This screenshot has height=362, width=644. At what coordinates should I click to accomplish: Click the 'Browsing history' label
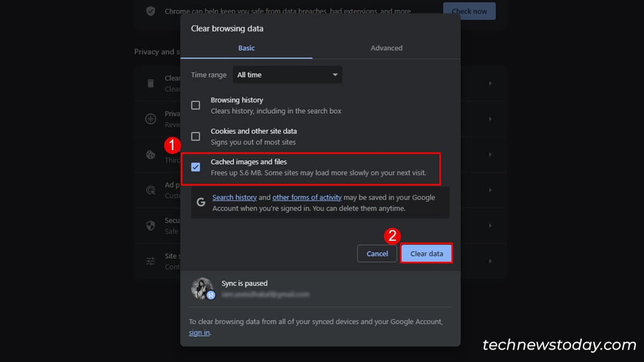237,100
